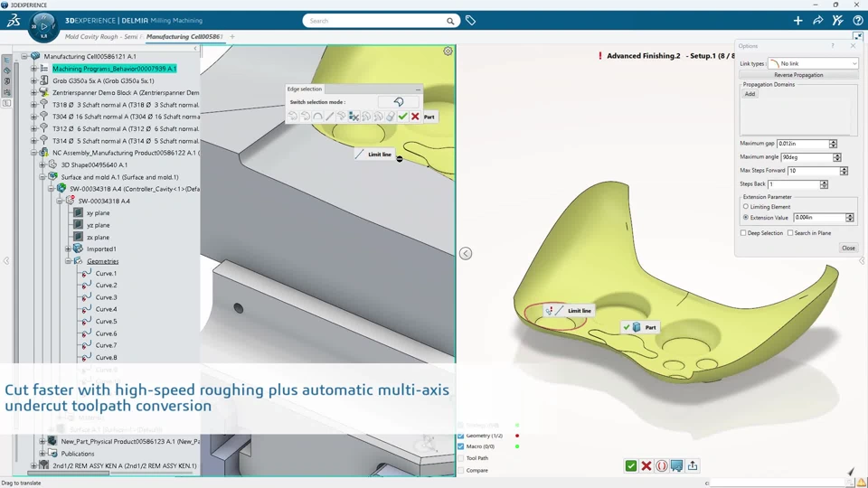Cancel edge selection with red X
The width and height of the screenshot is (868, 488).
(x=415, y=117)
